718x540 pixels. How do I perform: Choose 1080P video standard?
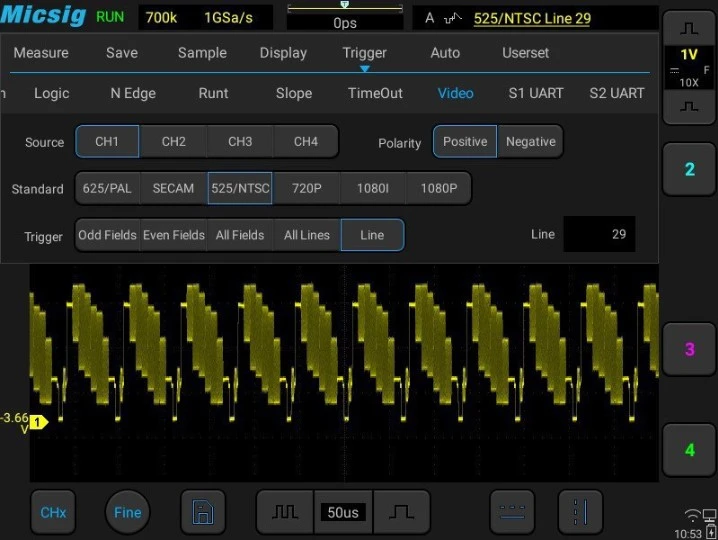pos(439,188)
